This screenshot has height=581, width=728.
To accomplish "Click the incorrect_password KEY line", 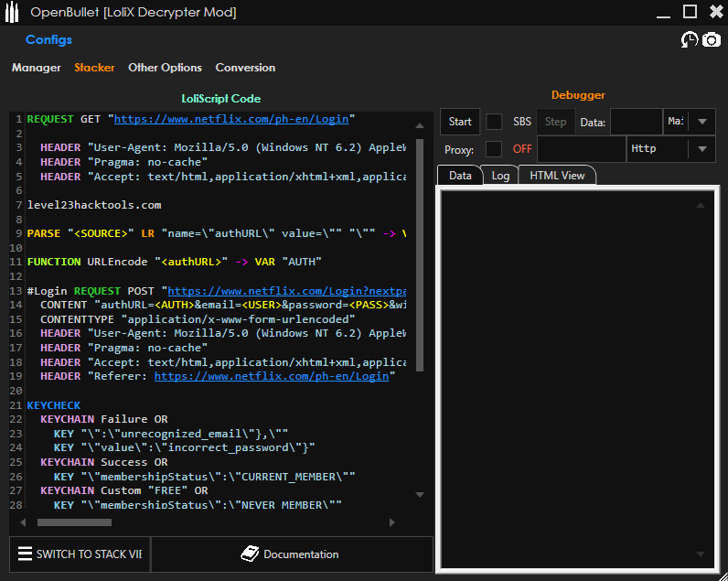I will (185, 447).
